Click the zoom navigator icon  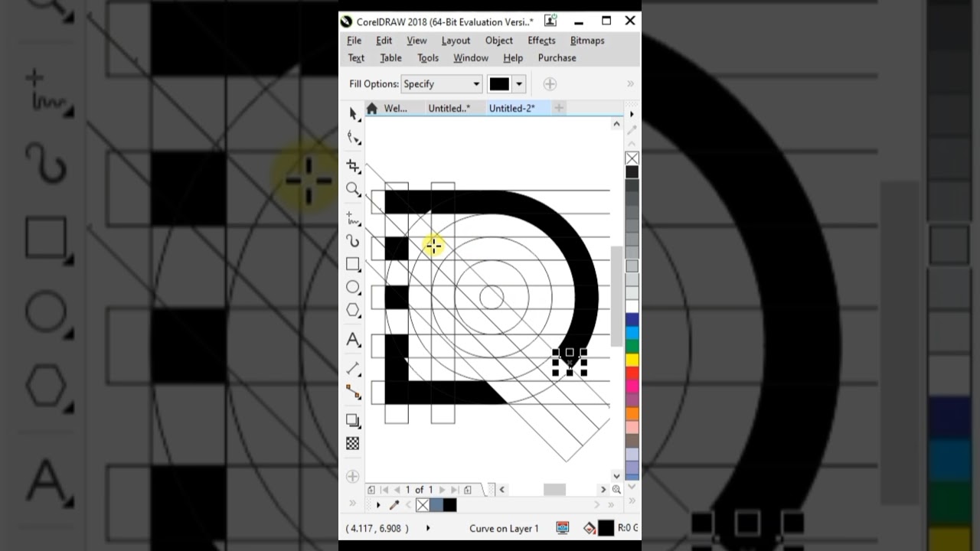pos(616,490)
